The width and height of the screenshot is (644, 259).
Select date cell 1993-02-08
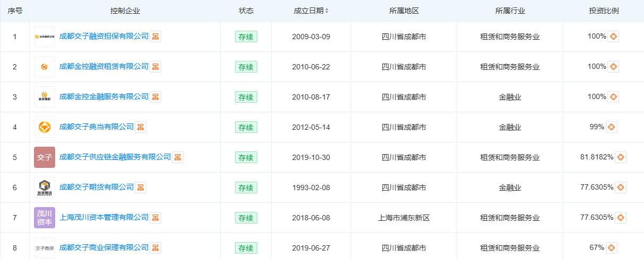(311, 187)
